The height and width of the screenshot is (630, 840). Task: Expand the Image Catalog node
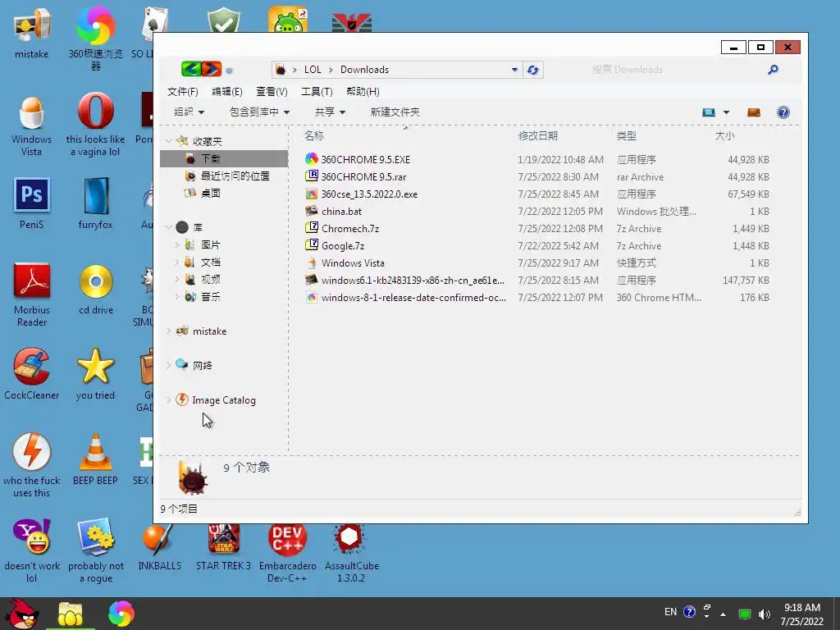pos(168,400)
